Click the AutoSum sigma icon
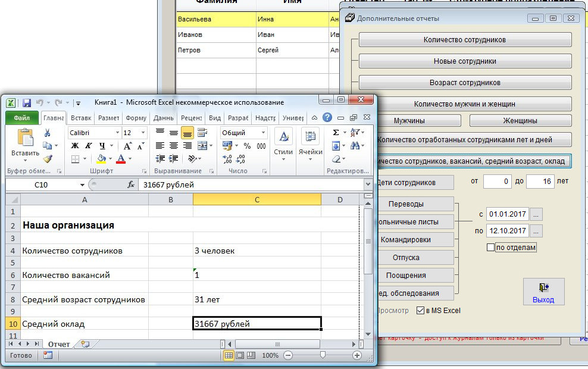The image size is (588, 369). pyautogui.click(x=336, y=133)
